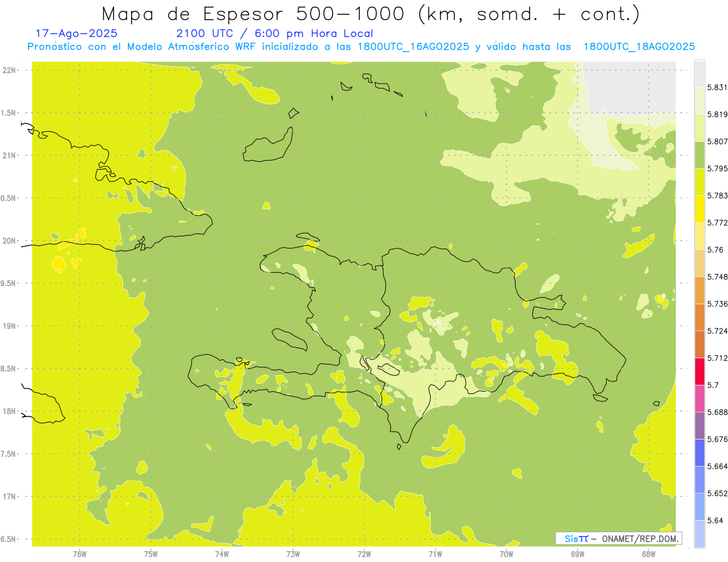Pick the dark green legend swatch between 5.795 and 5.807
The width and height of the screenshot is (728, 562).
coord(699,155)
